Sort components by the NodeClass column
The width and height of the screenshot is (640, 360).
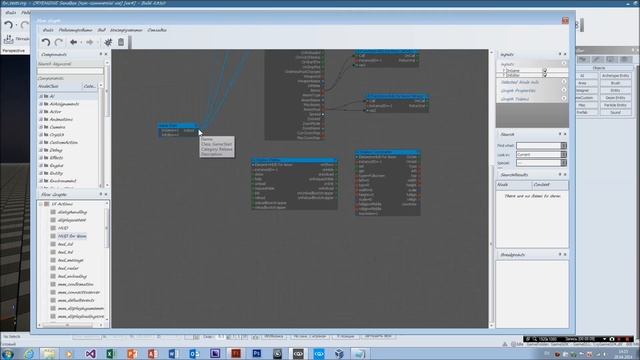coord(59,86)
